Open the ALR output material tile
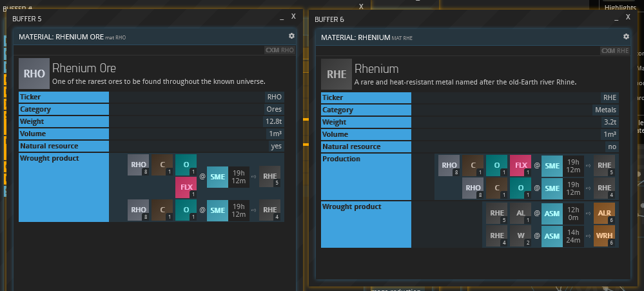This screenshot has height=291, width=644. 604,214
